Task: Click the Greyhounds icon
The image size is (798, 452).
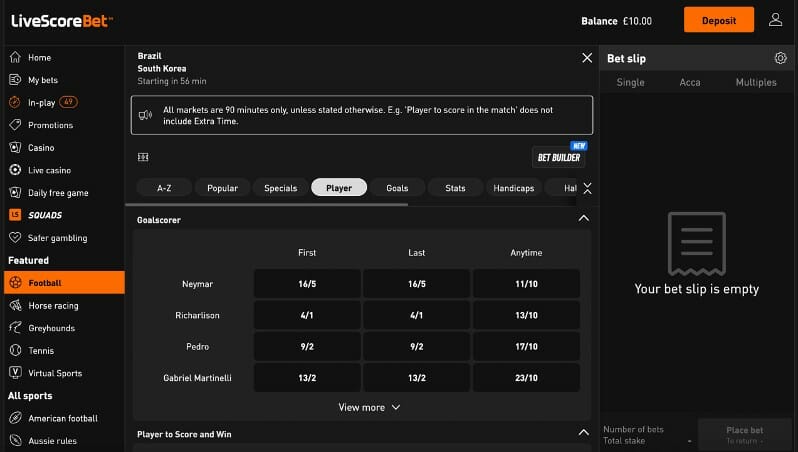Action: point(15,327)
